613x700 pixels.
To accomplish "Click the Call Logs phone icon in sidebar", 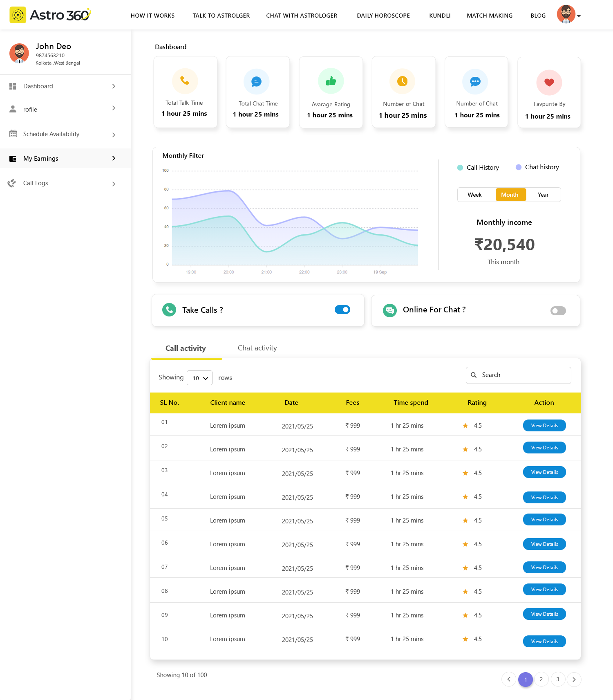I will [x=12, y=183].
